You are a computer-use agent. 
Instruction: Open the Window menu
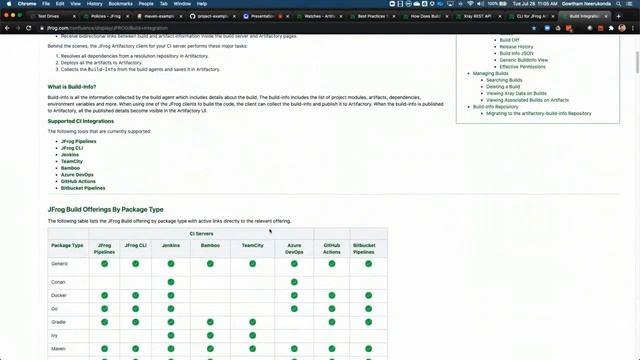click(x=182, y=4)
